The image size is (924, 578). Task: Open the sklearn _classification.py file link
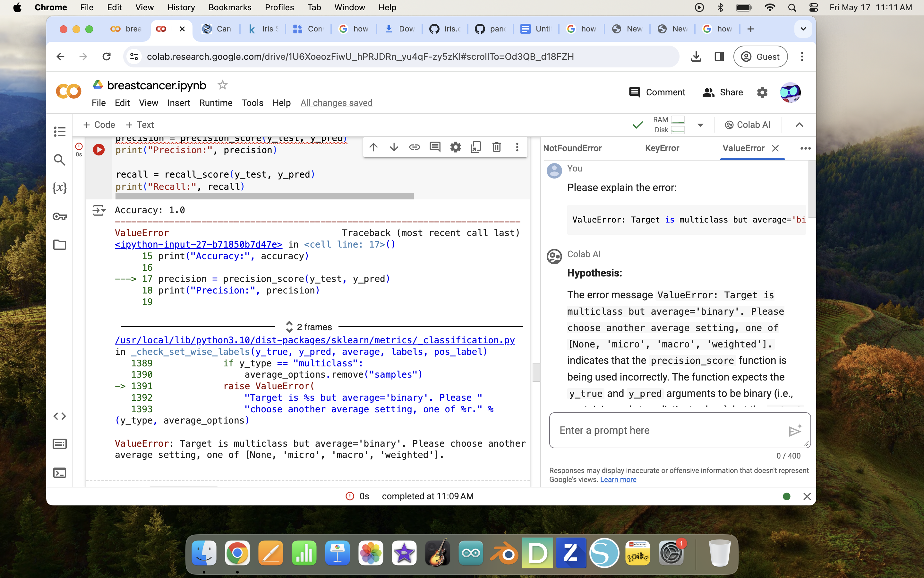point(315,340)
